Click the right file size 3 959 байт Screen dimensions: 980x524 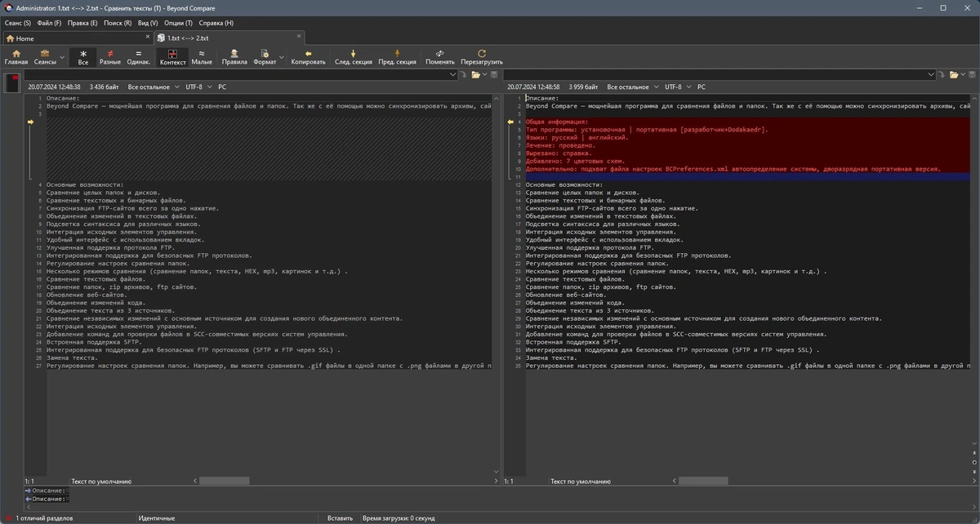[582, 87]
